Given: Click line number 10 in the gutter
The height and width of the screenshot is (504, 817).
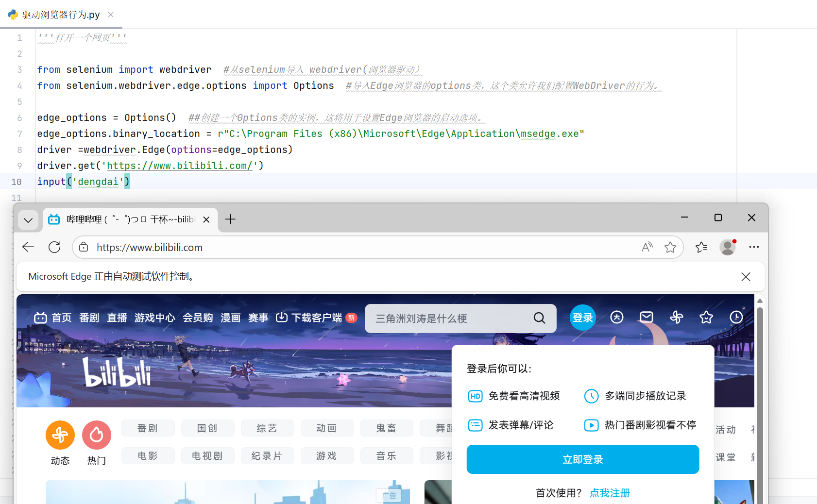Looking at the screenshot, I should [x=17, y=182].
